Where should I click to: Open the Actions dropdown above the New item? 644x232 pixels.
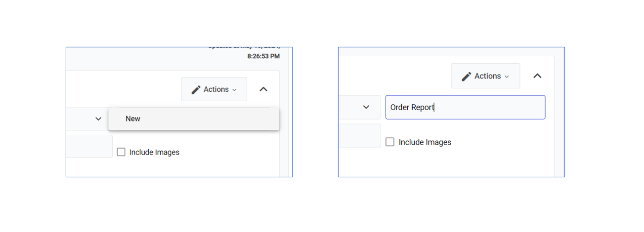(214, 89)
